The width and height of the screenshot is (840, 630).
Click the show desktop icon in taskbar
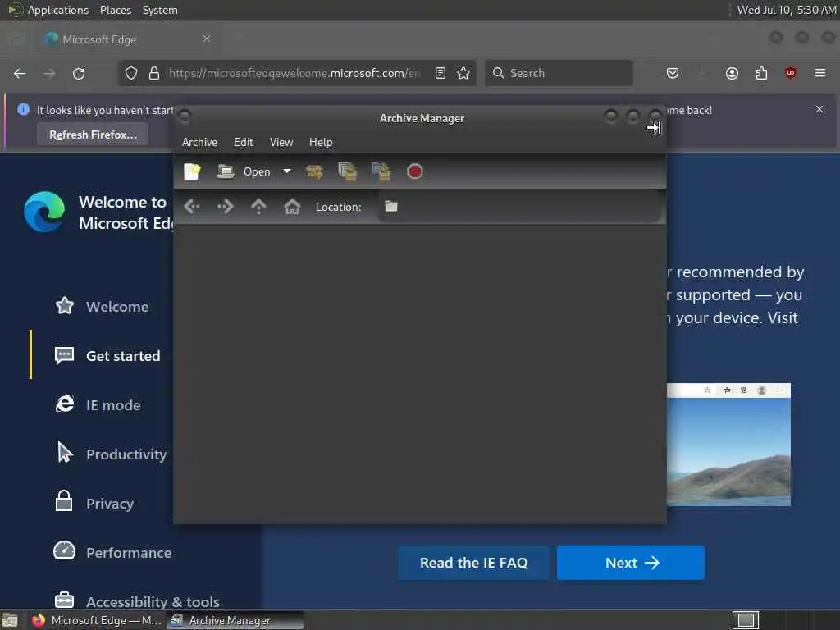(x=10, y=620)
